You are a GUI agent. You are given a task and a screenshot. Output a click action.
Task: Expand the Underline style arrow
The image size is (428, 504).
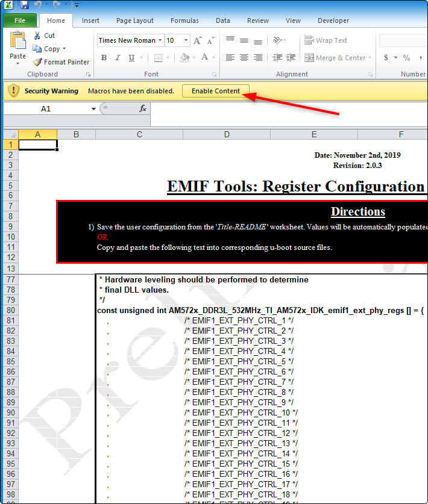(x=141, y=58)
